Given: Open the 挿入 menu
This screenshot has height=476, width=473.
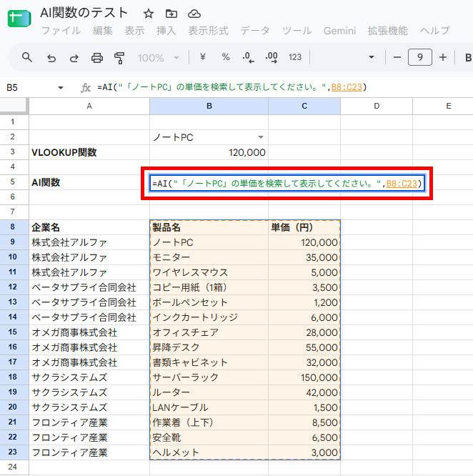Looking at the screenshot, I should point(166,31).
